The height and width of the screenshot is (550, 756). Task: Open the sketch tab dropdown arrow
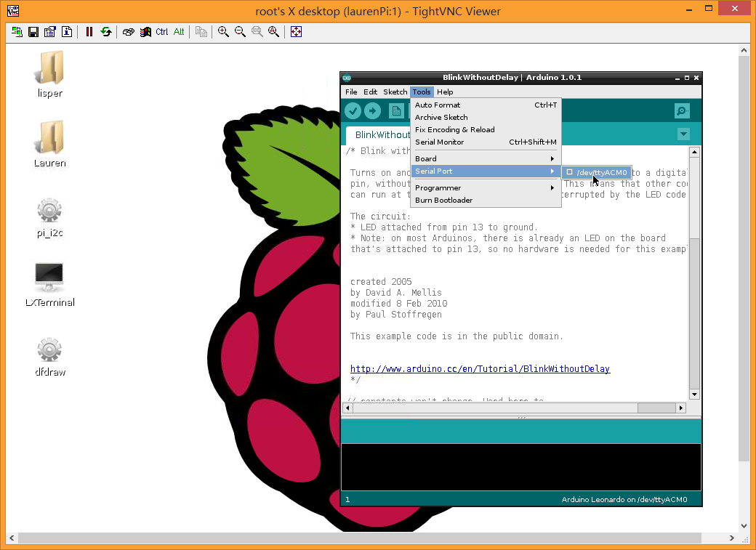683,134
